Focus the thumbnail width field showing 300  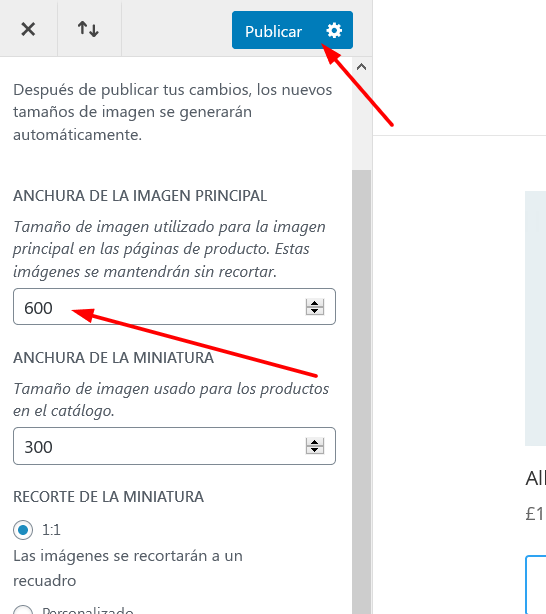coord(174,446)
